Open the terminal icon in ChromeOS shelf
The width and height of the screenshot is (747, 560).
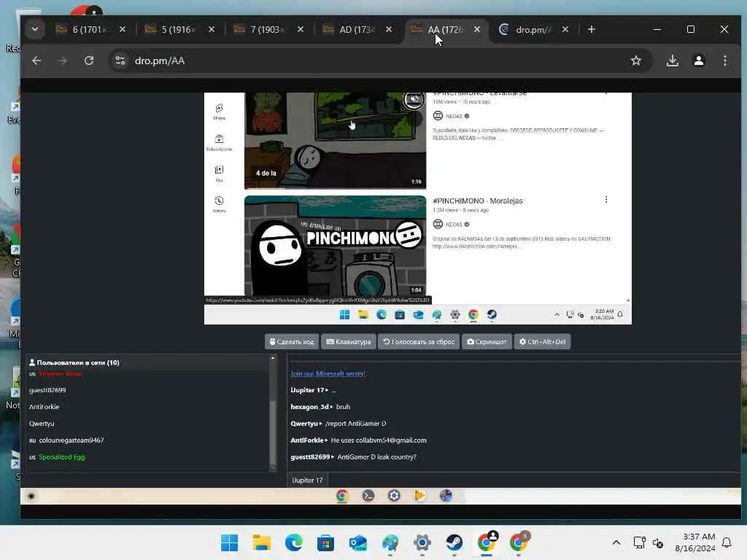tap(368, 496)
